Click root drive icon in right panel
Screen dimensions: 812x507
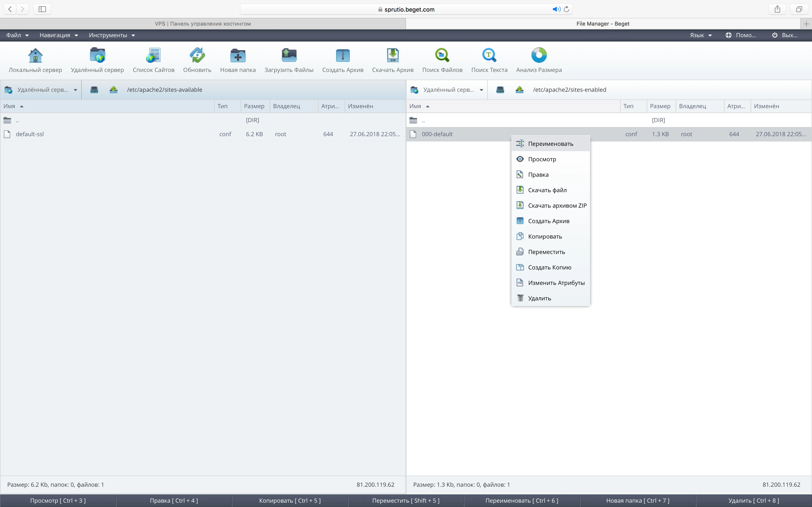click(500, 90)
